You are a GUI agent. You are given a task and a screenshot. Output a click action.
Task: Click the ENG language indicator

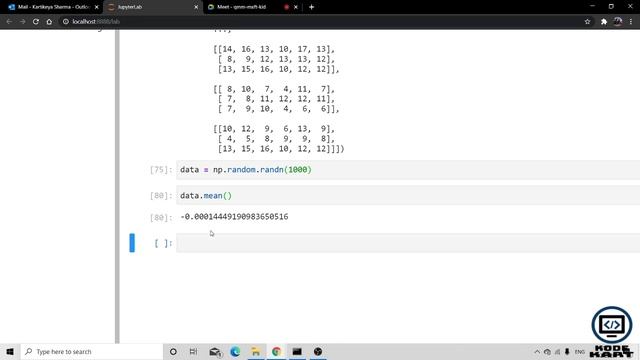[x=580, y=352]
